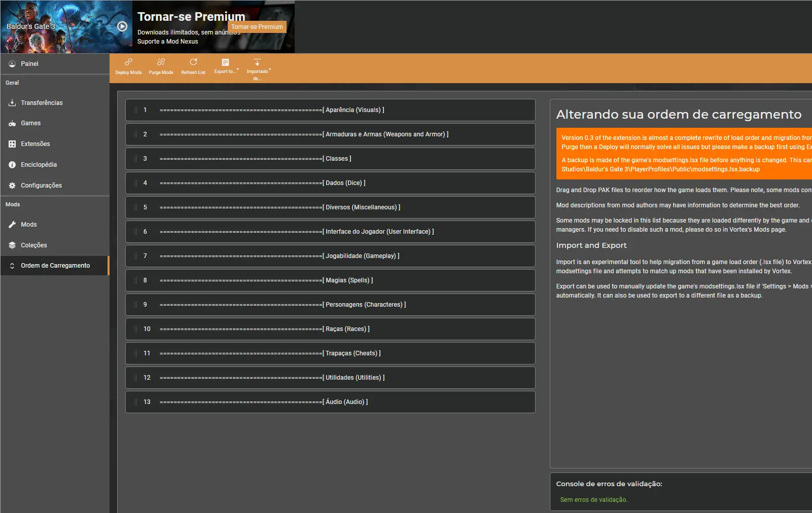Click the Tornar-se Premium orange button
Viewport: 812px width, 513px height.
[x=257, y=27]
